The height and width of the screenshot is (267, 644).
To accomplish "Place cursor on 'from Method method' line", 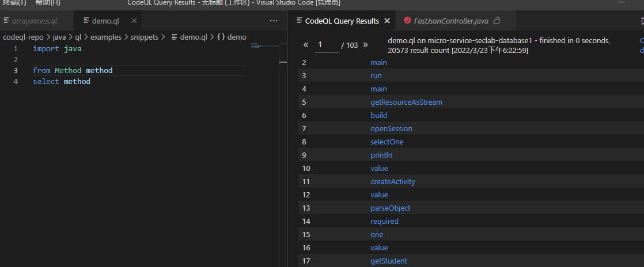I will point(73,71).
